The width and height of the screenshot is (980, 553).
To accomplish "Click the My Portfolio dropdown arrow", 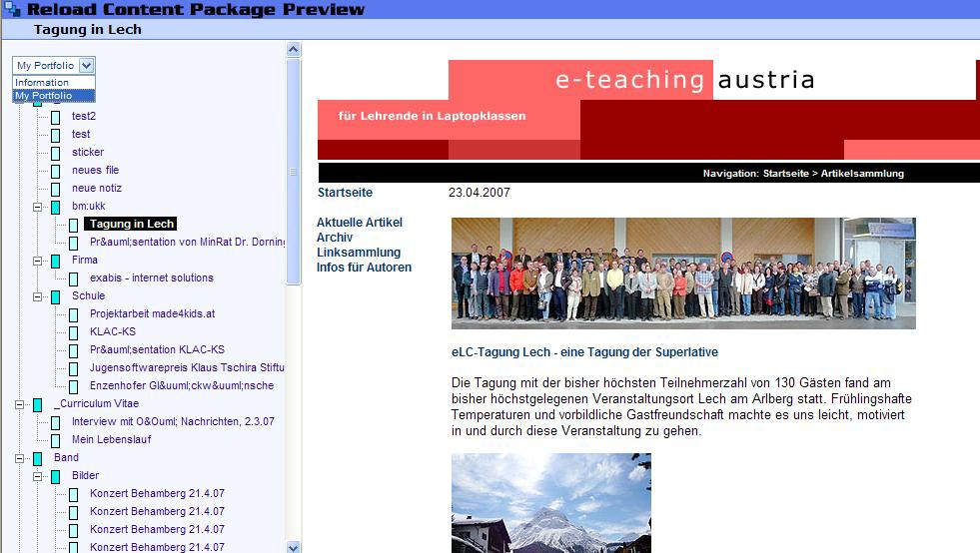I will point(87,65).
